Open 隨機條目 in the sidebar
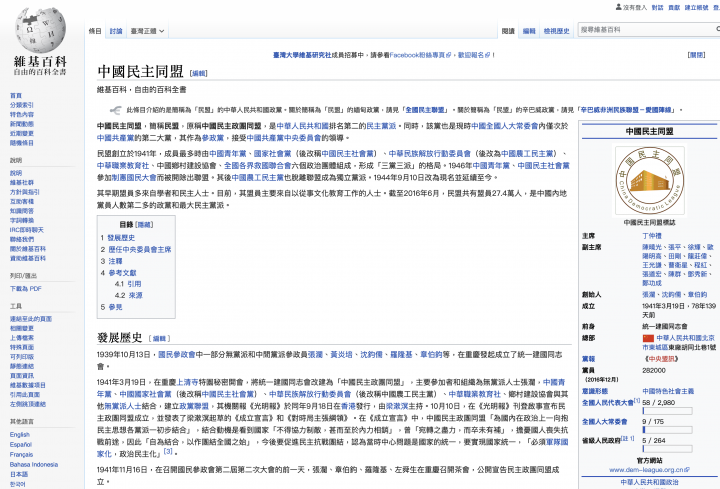The image size is (720, 489). pyautogui.click(x=22, y=143)
